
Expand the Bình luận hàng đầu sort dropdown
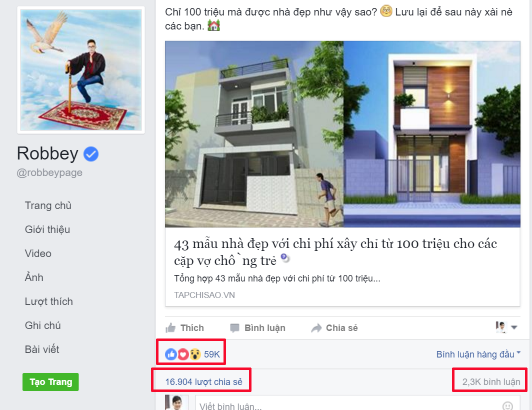coord(478,354)
